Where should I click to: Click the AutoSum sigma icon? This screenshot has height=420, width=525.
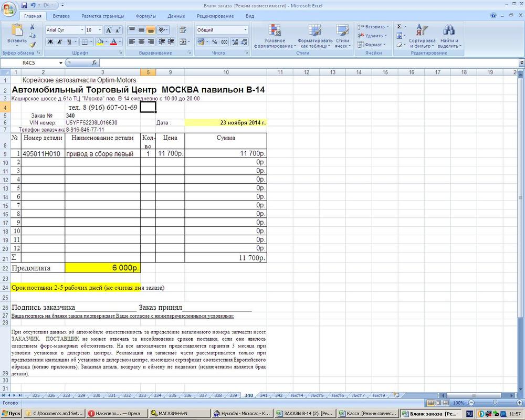pyautogui.click(x=400, y=26)
